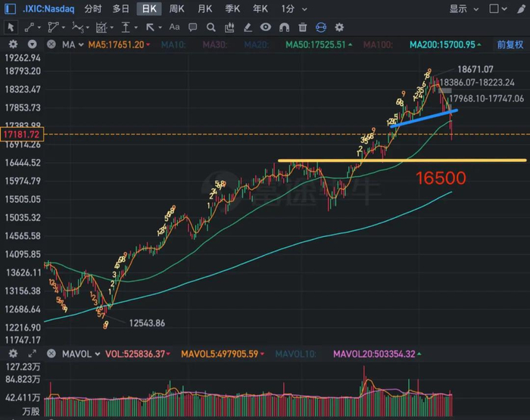This screenshot has width=530, height=420.
Task: Toggle the MA5 line value
Action: [x=119, y=45]
